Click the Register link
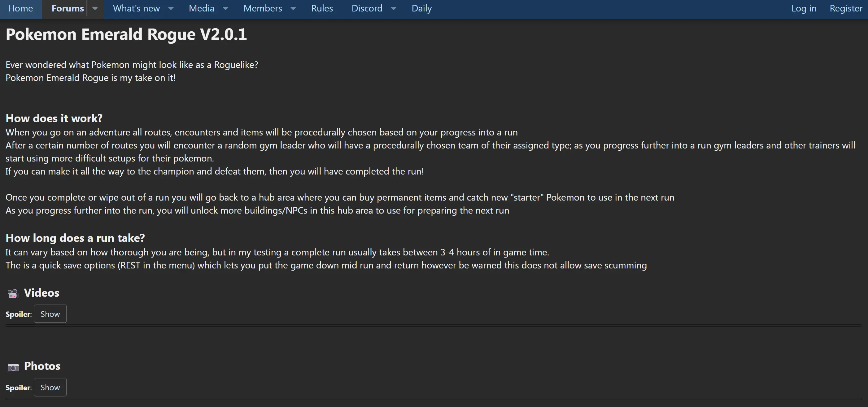 tap(846, 8)
